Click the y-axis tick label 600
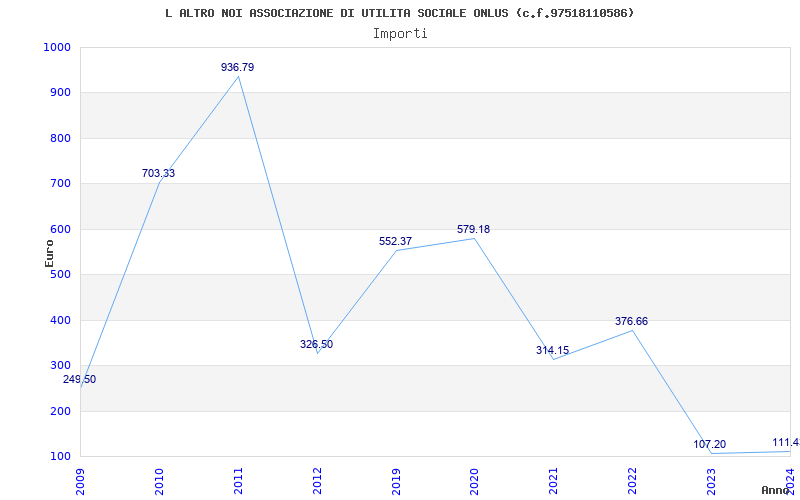 (60, 230)
